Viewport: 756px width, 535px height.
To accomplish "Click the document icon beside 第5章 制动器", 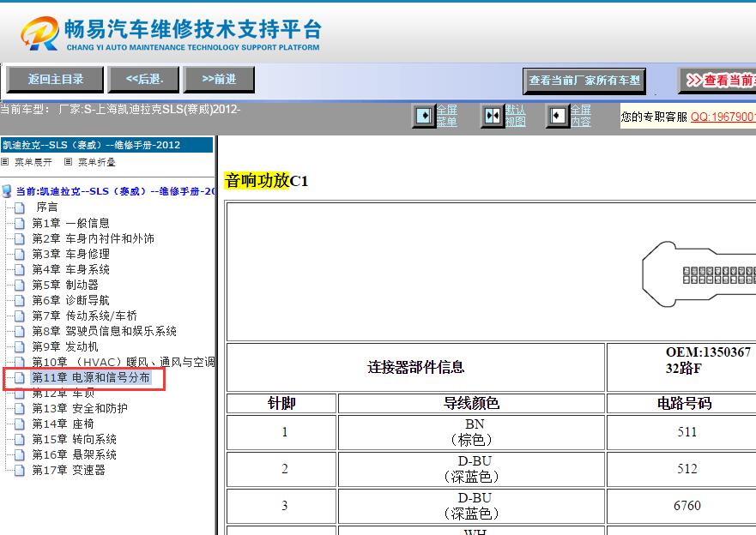I will point(21,284).
